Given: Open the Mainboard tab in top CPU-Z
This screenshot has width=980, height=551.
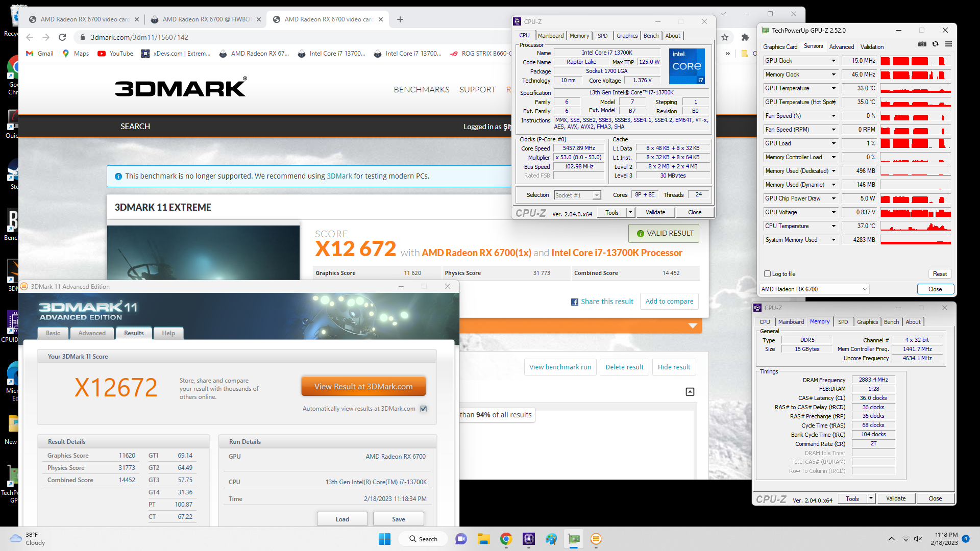Looking at the screenshot, I should tap(551, 36).
